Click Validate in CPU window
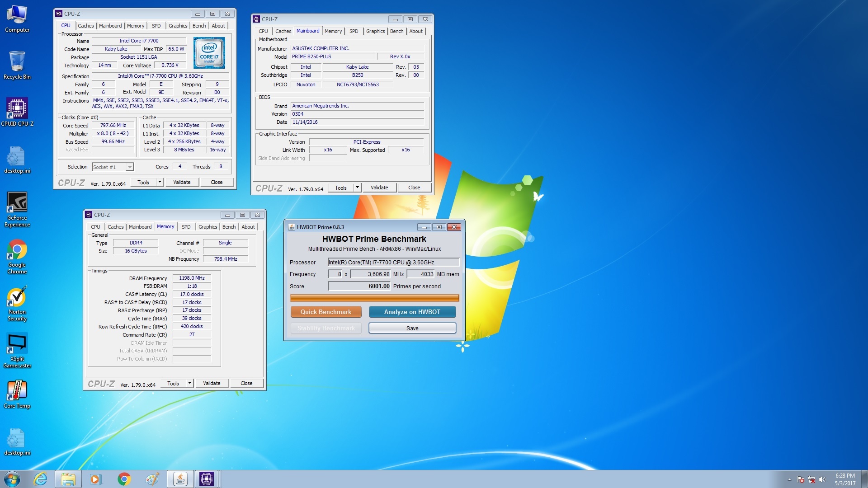This screenshot has height=488, width=868. pyautogui.click(x=182, y=182)
